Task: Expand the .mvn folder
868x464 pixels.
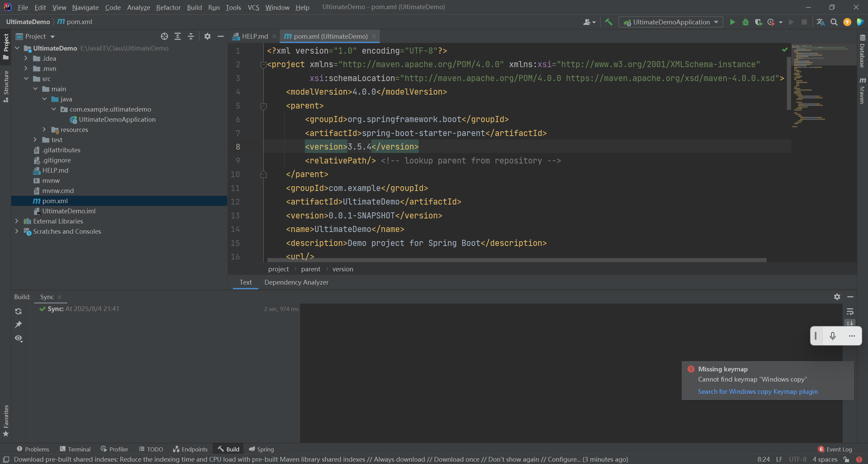Action: pyautogui.click(x=26, y=69)
